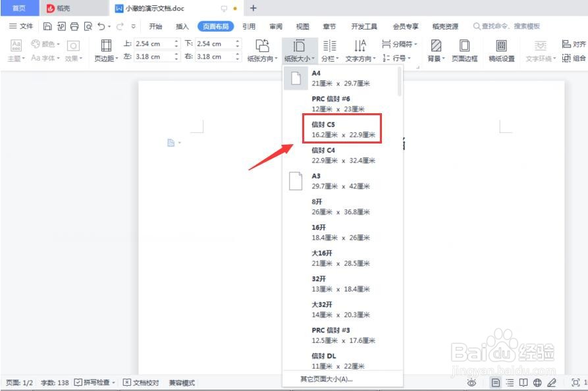Click the 组合 group tool

574,58
